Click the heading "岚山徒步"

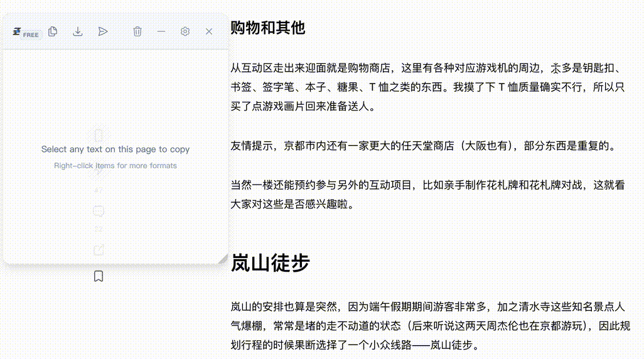click(x=270, y=262)
